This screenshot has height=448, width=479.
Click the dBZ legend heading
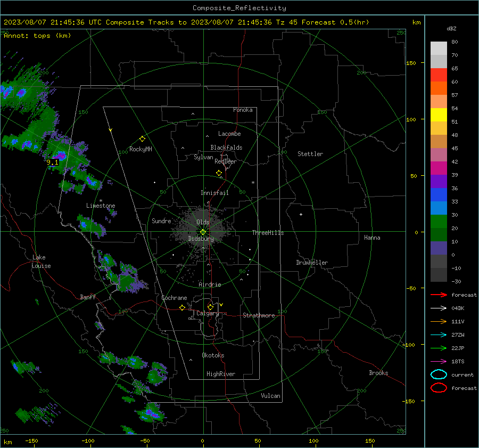pos(451,28)
